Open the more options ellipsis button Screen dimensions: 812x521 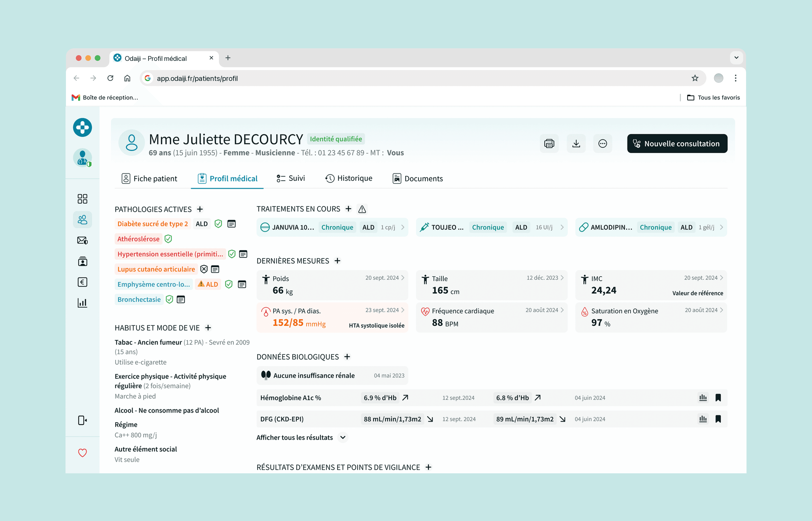(603, 144)
